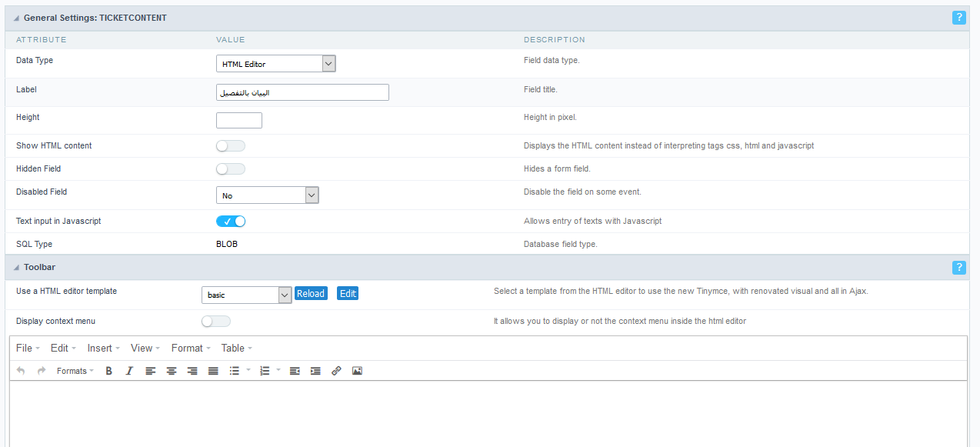The width and height of the screenshot is (980, 447).
Task: Open the Data Type dropdown
Action: pos(276,64)
